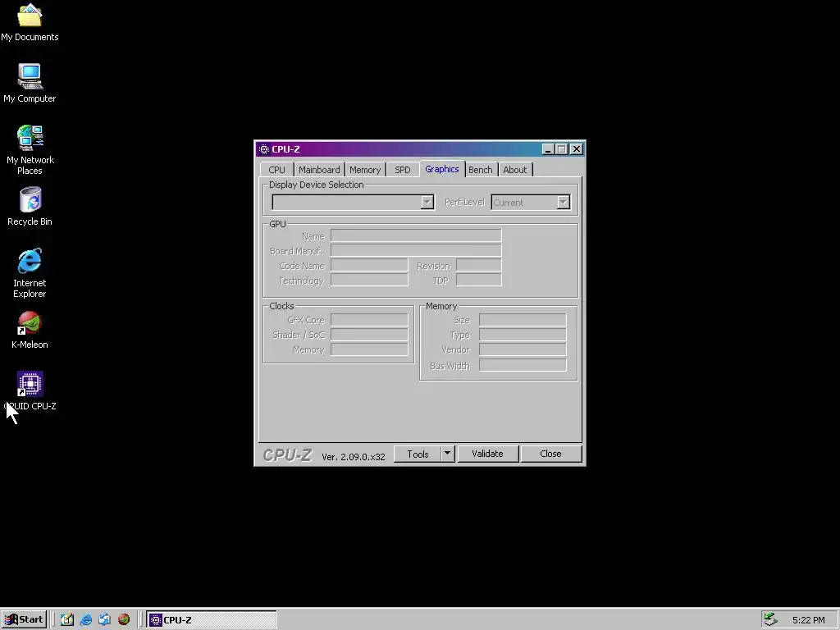Switch to the CPU tab
This screenshot has width=840, height=630.
(276, 170)
